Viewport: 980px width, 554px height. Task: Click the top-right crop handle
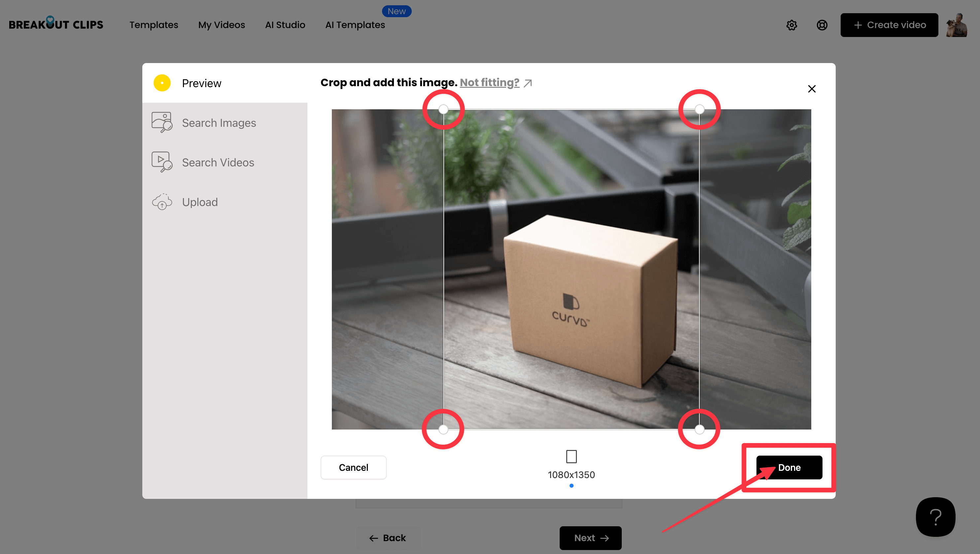[699, 110]
